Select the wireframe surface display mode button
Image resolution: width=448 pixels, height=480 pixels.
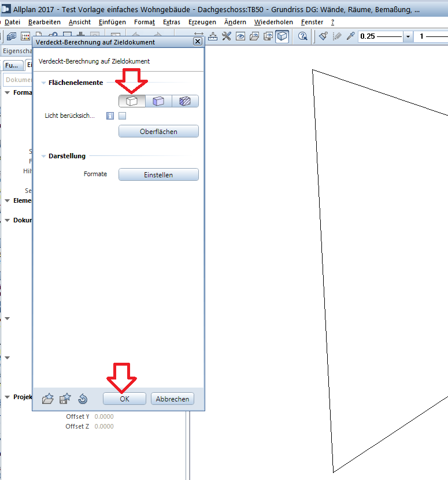pyautogui.click(x=132, y=101)
